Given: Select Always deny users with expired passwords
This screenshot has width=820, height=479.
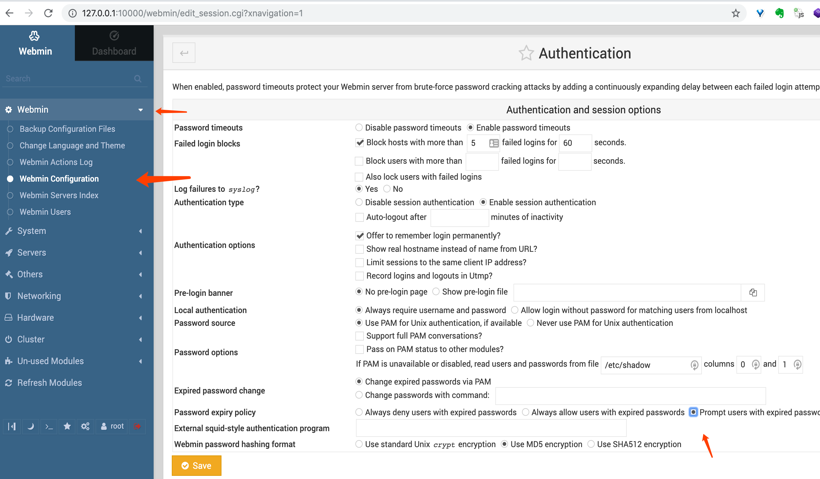Looking at the screenshot, I should tap(359, 412).
